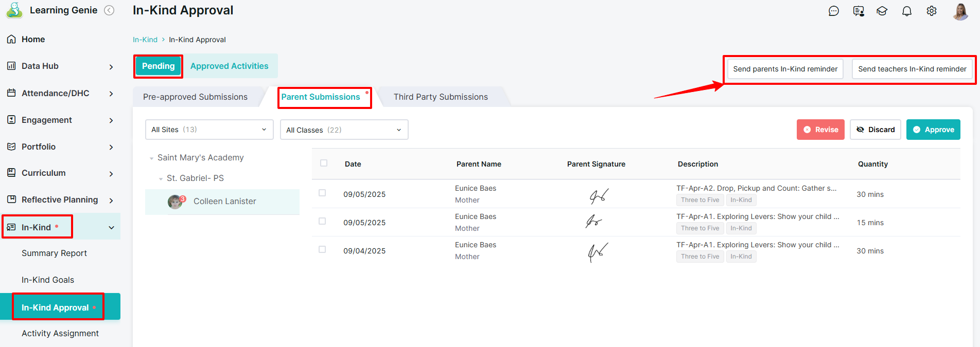Open the chat messages icon
The width and height of the screenshot is (980, 347).
(x=833, y=11)
